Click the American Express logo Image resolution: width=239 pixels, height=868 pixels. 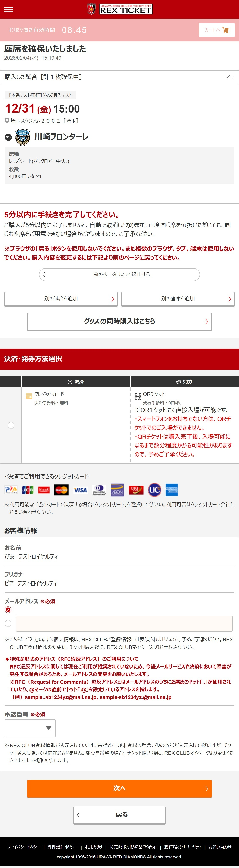pyautogui.click(x=172, y=490)
